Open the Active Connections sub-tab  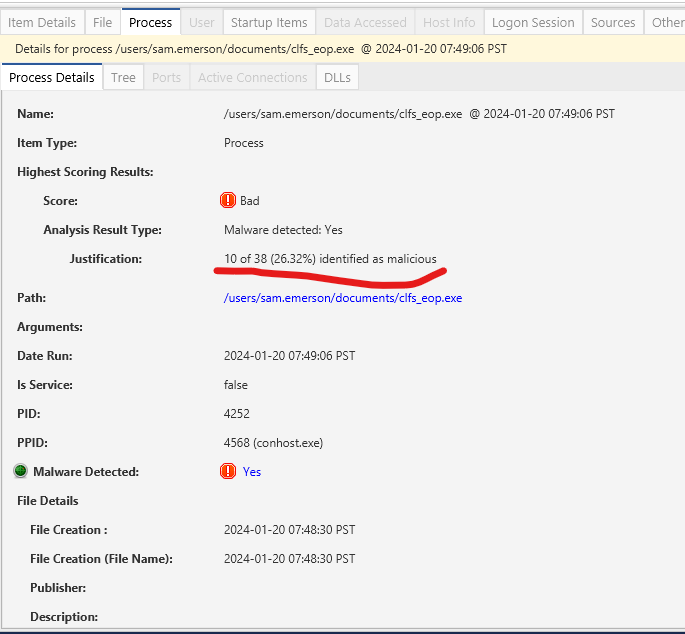(253, 77)
